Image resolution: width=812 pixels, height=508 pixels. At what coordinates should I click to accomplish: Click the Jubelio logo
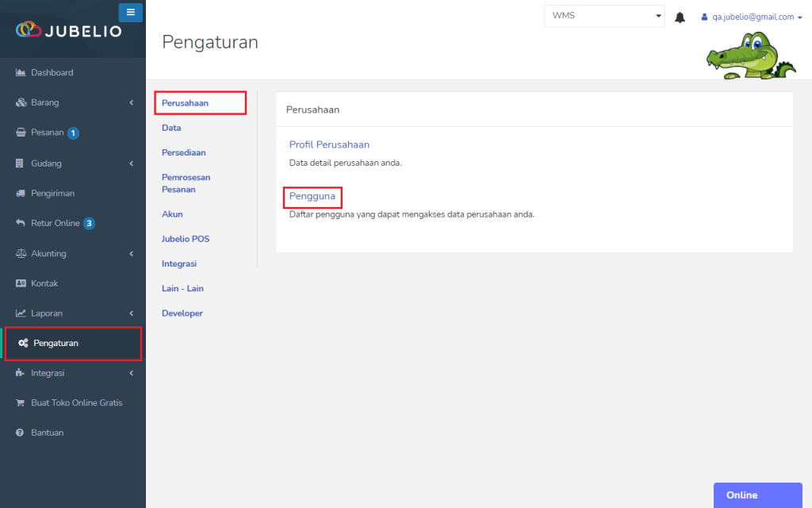point(68,30)
